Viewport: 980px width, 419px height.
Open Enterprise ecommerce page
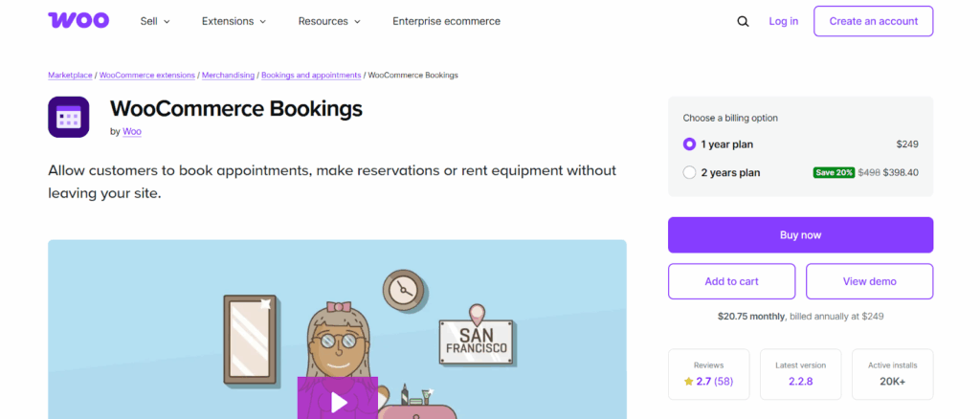click(x=446, y=21)
